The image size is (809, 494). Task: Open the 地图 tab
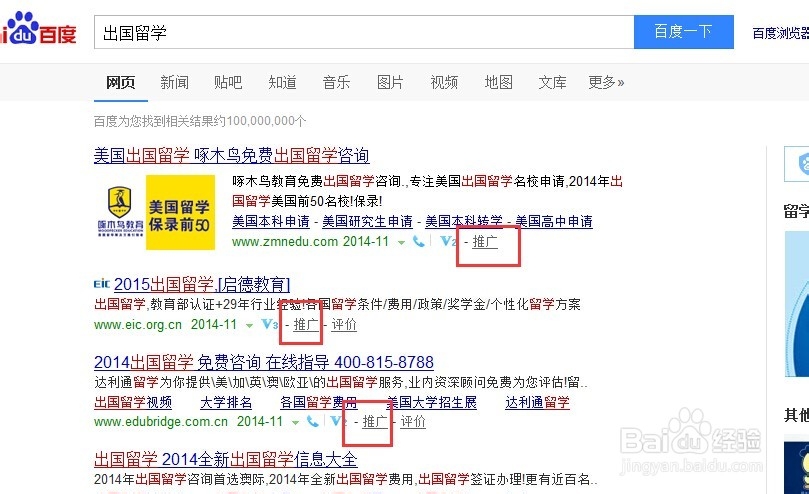tap(498, 82)
